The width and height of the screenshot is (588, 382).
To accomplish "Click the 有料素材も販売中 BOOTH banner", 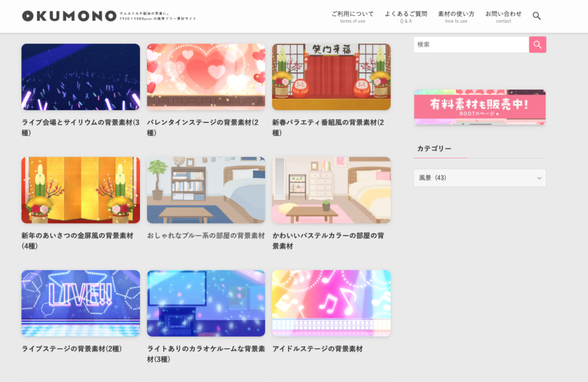I will (x=479, y=107).
